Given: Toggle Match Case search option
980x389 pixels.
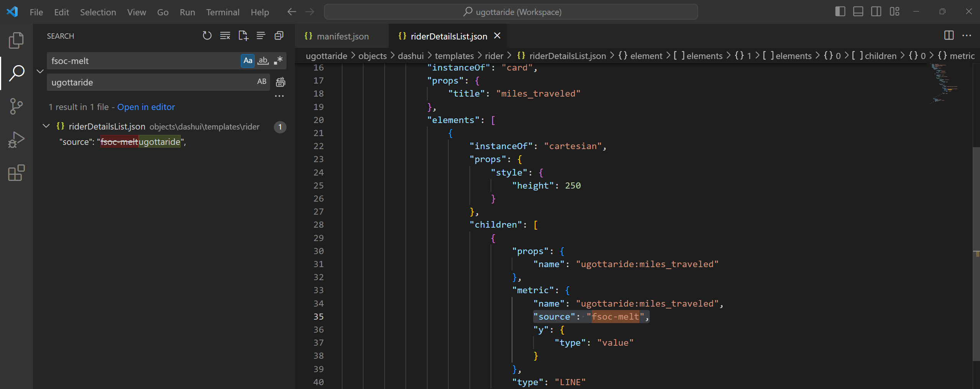Looking at the screenshot, I should pyautogui.click(x=248, y=61).
